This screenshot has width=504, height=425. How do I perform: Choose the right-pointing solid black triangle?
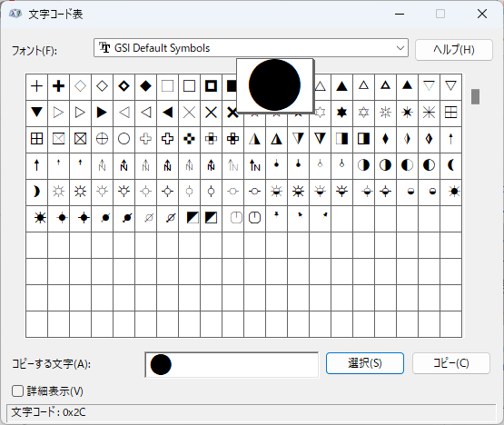(x=102, y=113)
